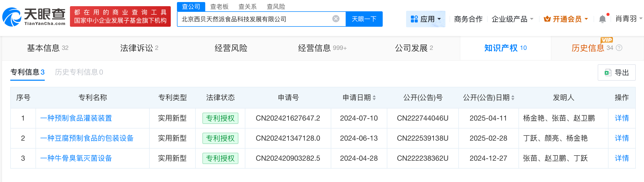644x182 pixels.
Task: Clear the search box text
Action: (x=336, y=19)
